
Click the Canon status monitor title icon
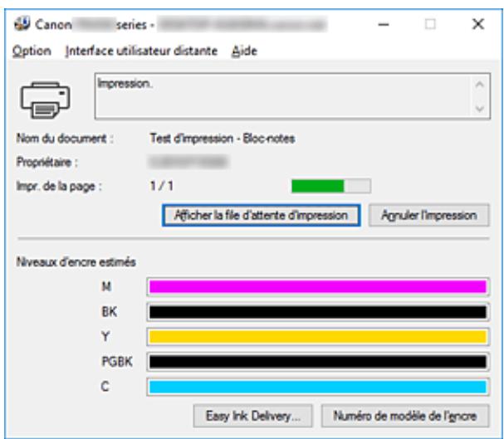coord(22,24)
